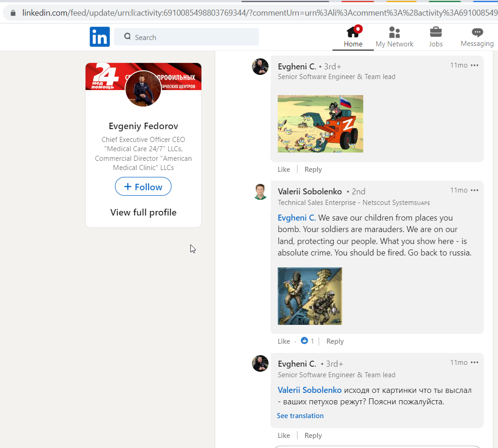Follow Evgeniy Fedorov
Image resolution: width=498 pixels, height=448 pixels.
(143, 187)
